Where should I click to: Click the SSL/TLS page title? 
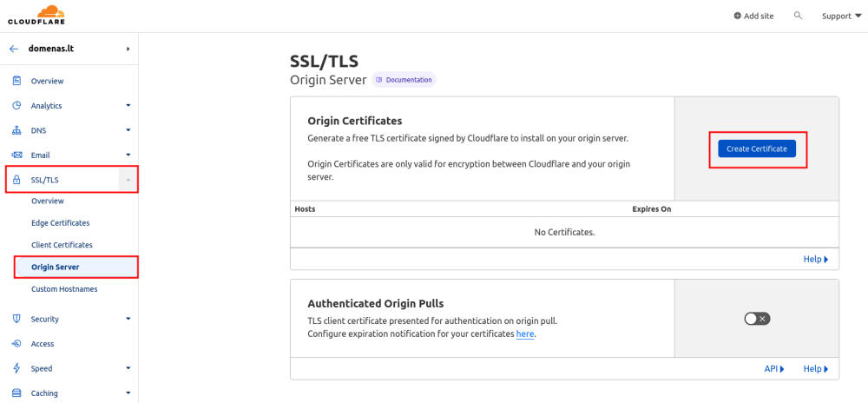click(x=324, y=62)
